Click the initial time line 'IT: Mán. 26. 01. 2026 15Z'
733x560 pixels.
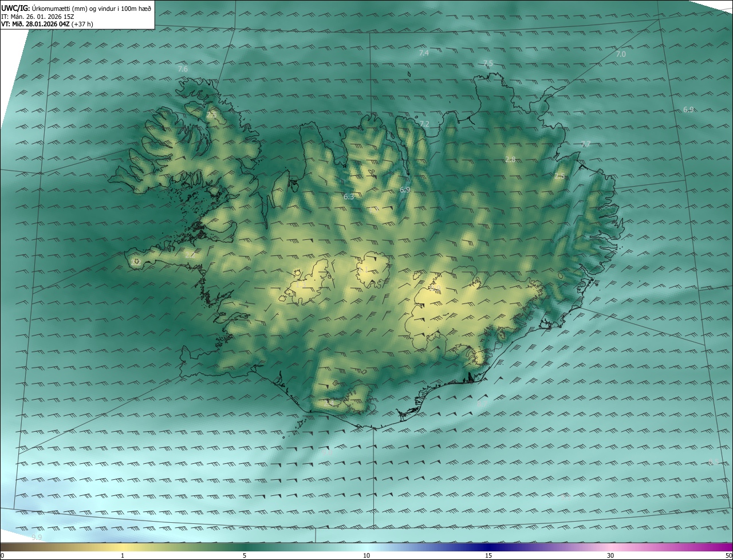(x=37, y=17)
